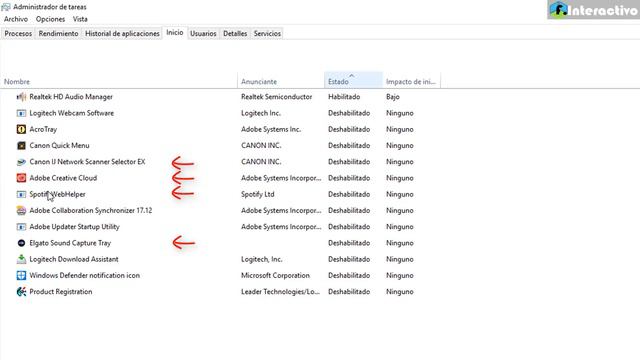
Task: Click the Adobe Creative Cloud icon
Action: point(21,178)
